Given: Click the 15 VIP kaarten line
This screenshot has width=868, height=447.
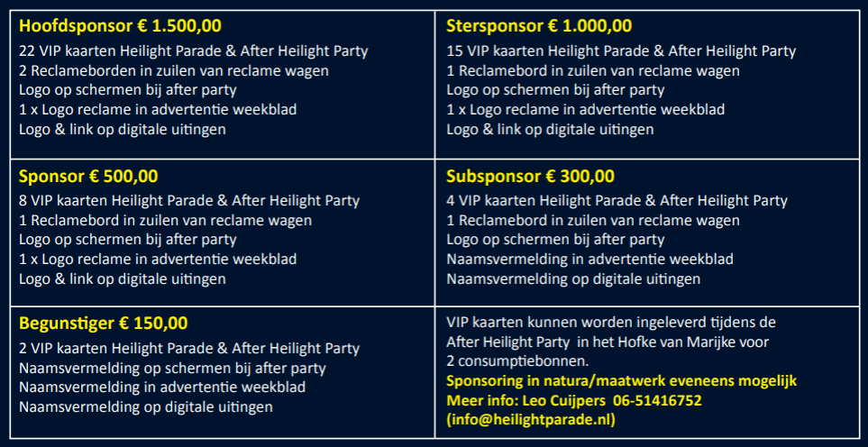Looking at the screenshot, I should coord(621,51).
